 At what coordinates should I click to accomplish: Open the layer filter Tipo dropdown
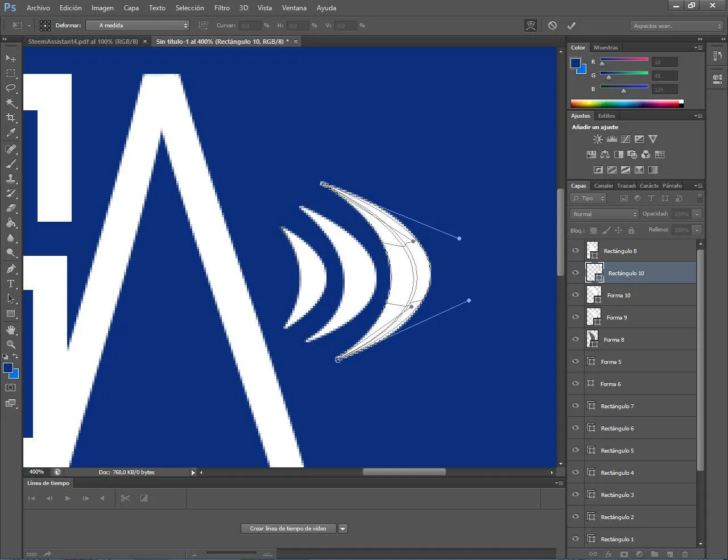click(589, 198)
